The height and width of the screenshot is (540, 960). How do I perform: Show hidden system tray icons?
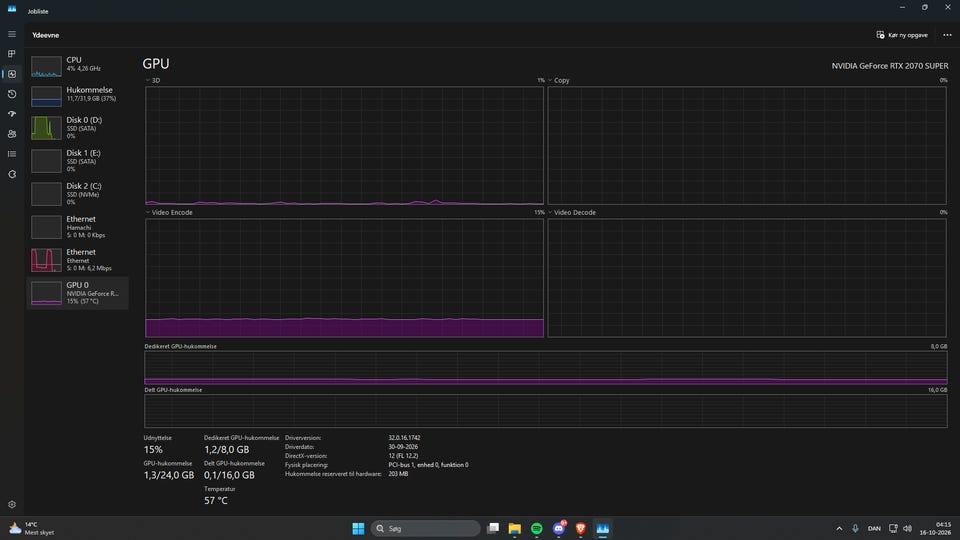(839, 528)
